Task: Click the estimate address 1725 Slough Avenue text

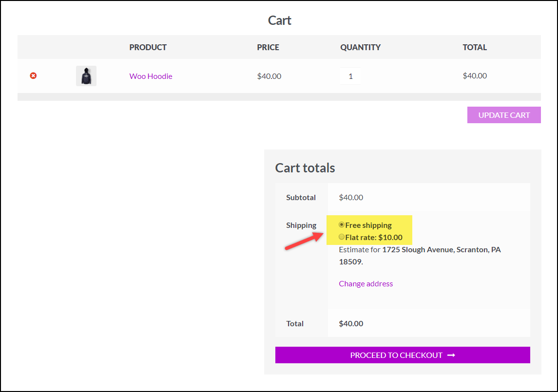Action: click(420, 255)
